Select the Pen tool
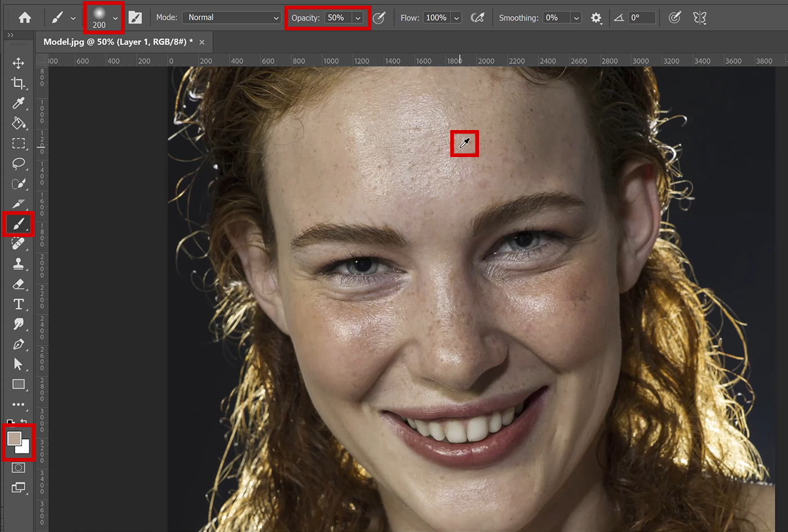 (x=19, y=344)
